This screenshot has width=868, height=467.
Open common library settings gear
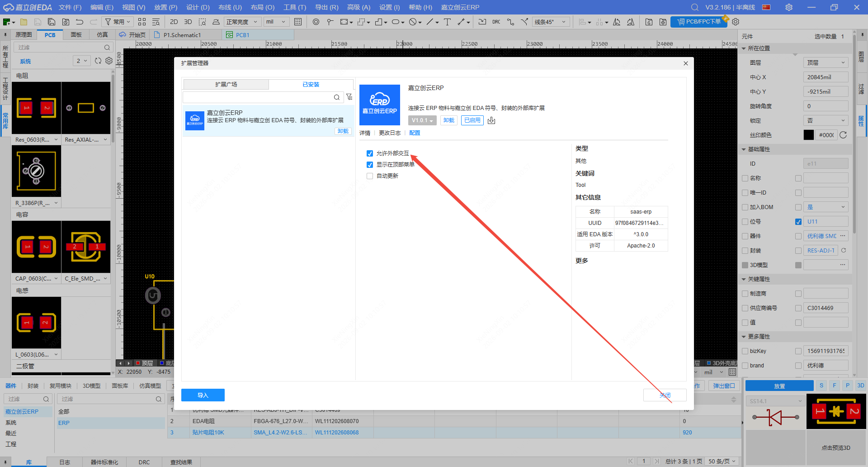109,61
